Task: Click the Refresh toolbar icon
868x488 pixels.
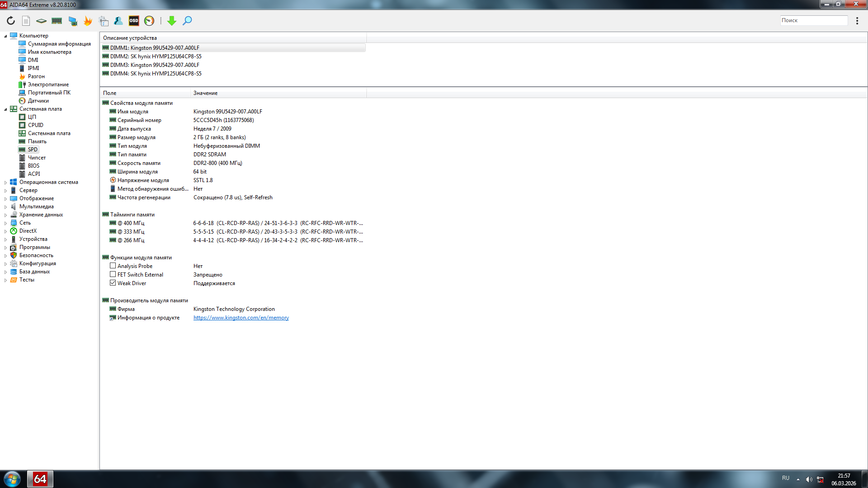Action: [x=11, y=21]
